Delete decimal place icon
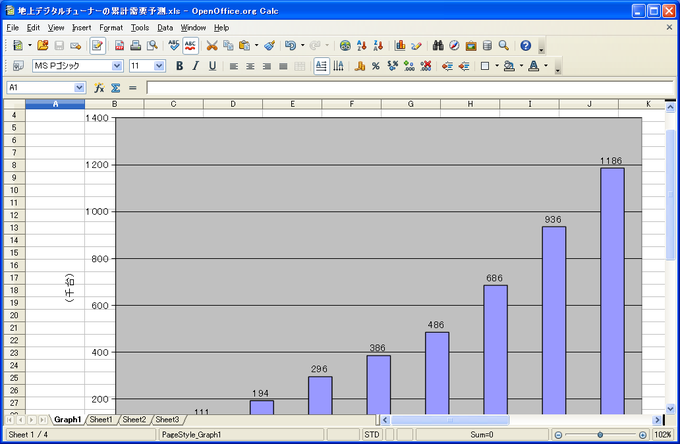The image size is (680, 444). 426,66
